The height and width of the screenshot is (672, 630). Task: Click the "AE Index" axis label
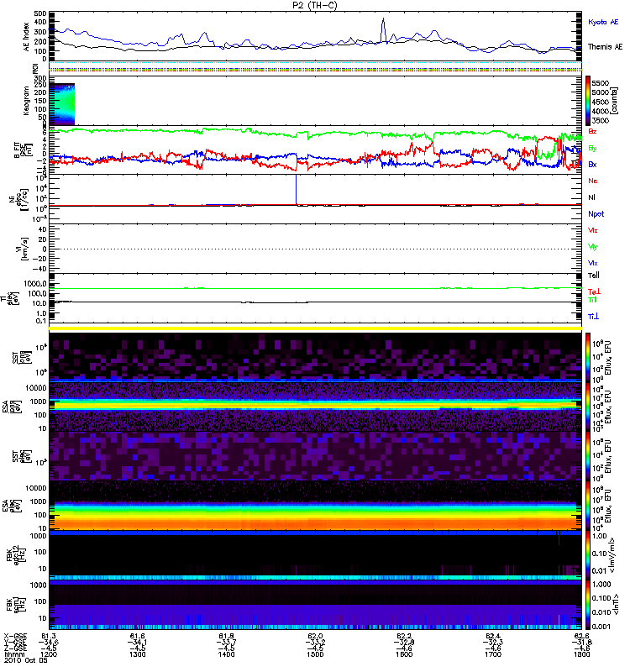pyautogui.click(x=27, y=37)
